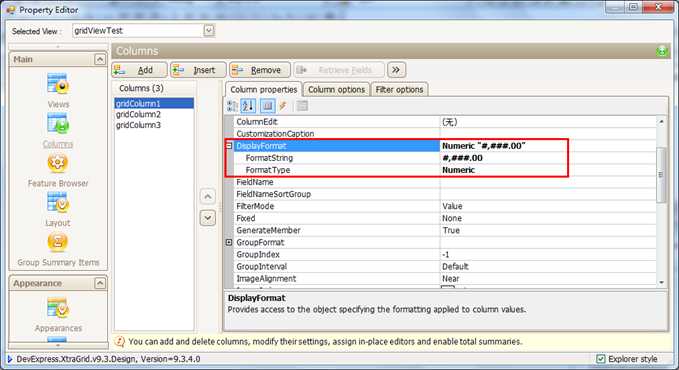679x370 pixels.
Task: Expand the GroupFormat property node
Action: point(229,242)
